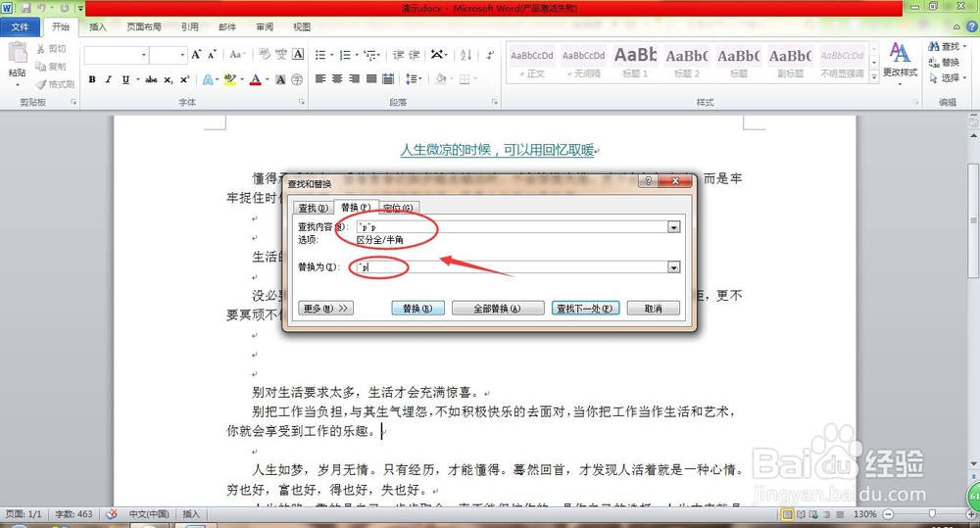Center the text alignment
980x528 pixels.
click(337, 78)
